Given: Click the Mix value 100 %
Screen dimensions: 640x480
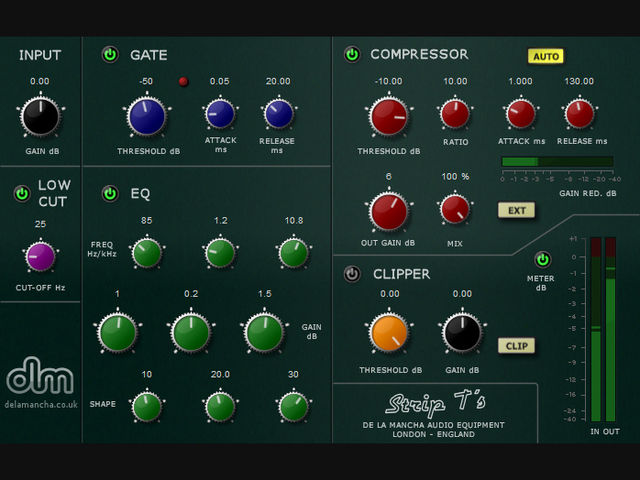Looking at the screenshot, I should (x=456, y=176).
